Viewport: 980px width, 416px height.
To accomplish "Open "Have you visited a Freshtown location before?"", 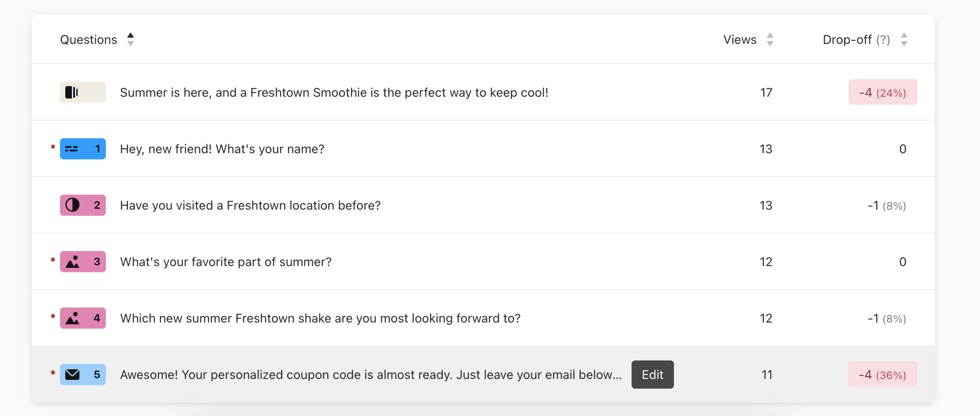I will coord(483,205).
